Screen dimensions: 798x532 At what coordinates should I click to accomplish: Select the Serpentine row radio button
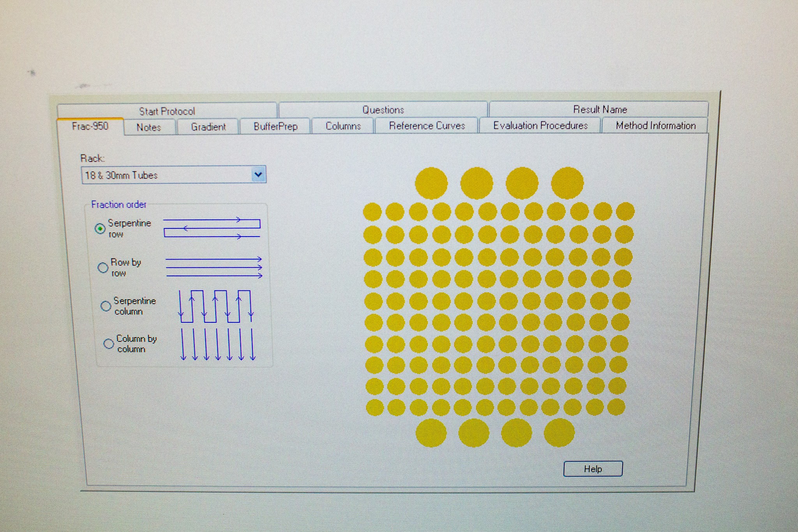point(100,228)
